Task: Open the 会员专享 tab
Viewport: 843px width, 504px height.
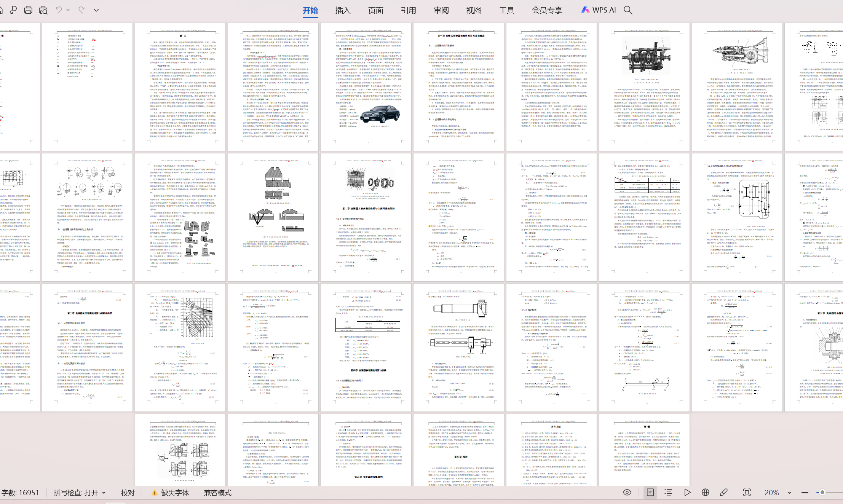Action: [x=547, y=10]
